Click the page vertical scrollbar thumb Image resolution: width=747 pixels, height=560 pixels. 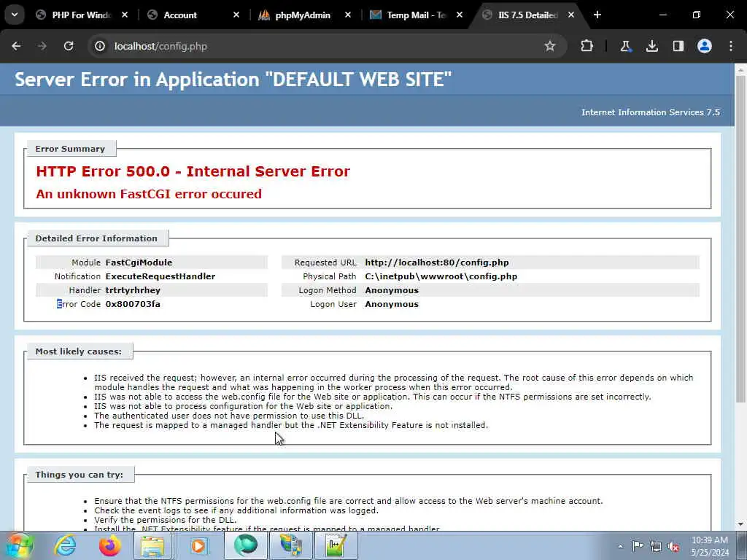pyautogui.click(x=740, y=238)
